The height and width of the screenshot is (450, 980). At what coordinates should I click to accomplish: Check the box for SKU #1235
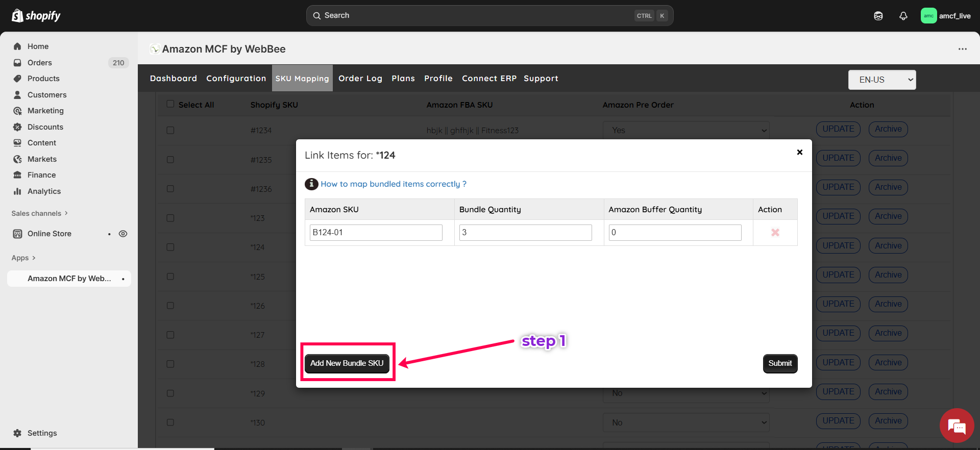[170, 160]
